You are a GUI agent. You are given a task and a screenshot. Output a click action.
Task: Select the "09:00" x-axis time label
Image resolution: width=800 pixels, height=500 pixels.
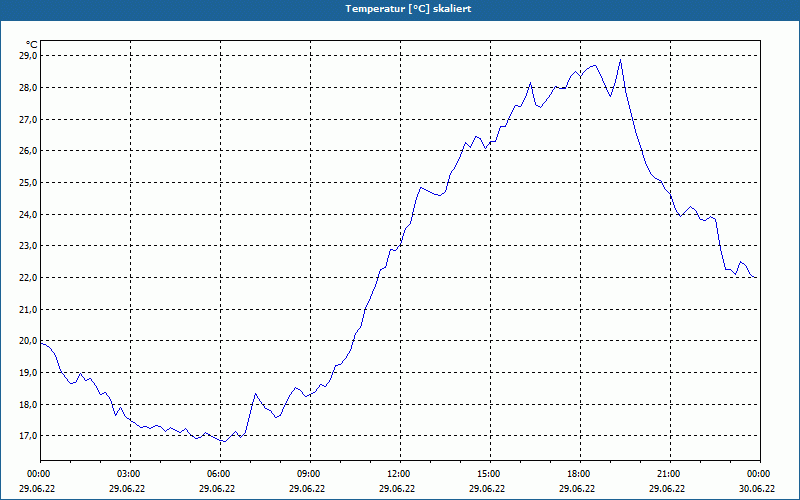point(308,474)
